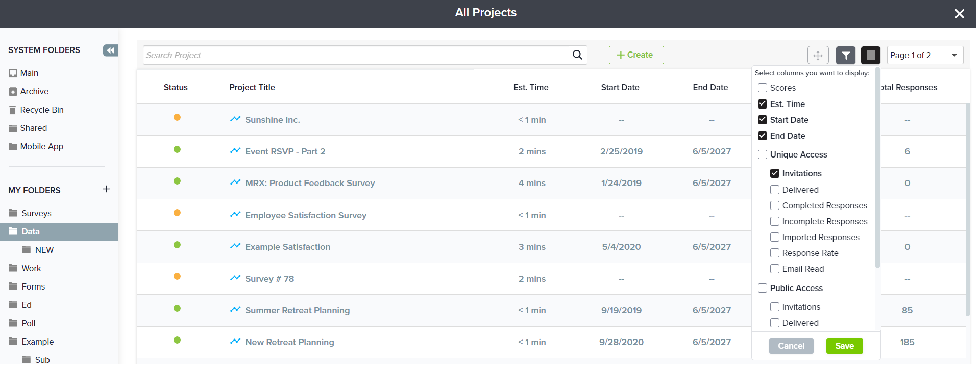
Task: Toggle the column selector icon
Action: click(870, 55)
